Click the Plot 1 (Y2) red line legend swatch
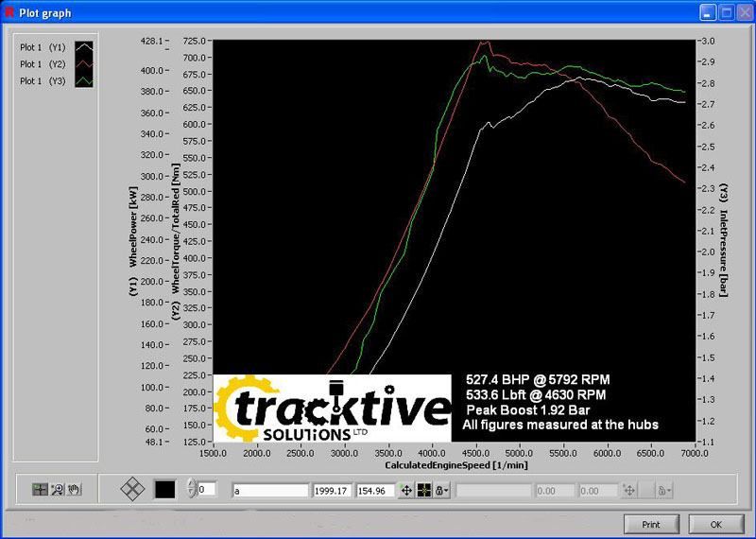The image size is (756, 539). (84, 64)
